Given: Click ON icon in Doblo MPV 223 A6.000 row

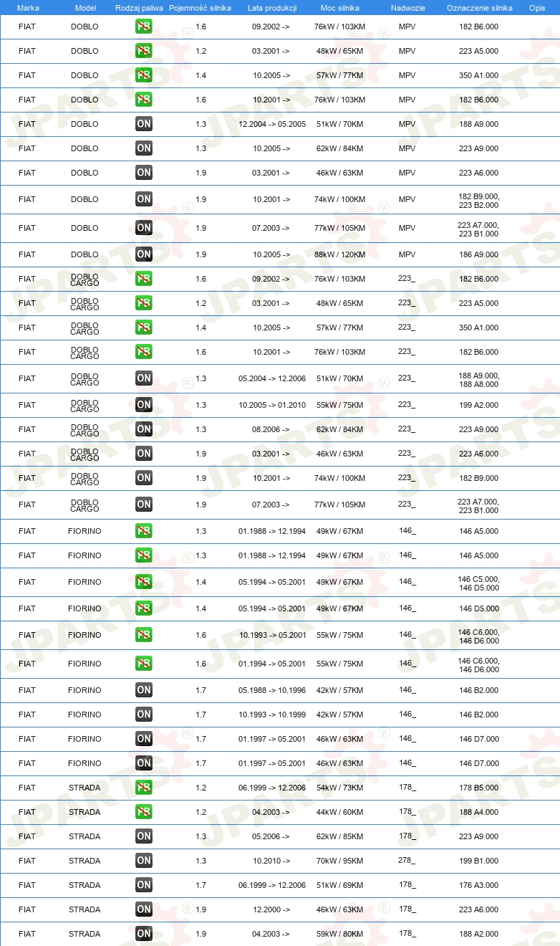Looking at the screenshot, I should [x=144, y=173].
